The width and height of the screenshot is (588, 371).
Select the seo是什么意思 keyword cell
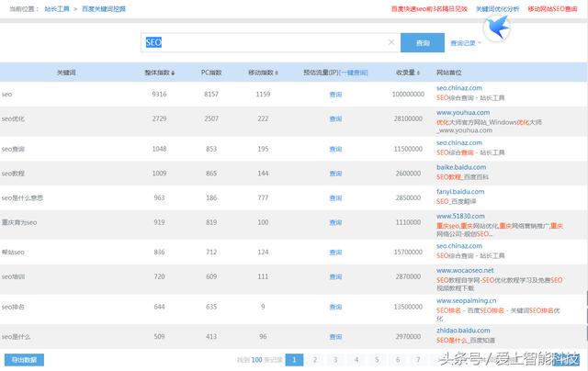pos(22,197)
